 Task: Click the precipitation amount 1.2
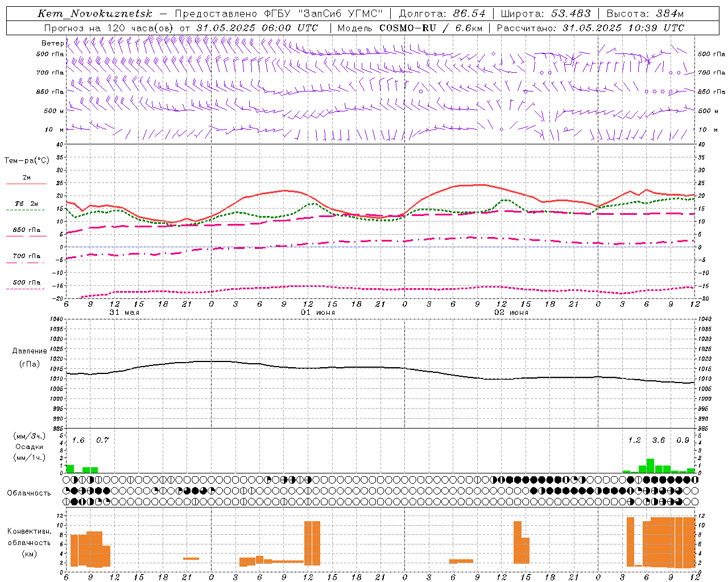tap(634, 440)
